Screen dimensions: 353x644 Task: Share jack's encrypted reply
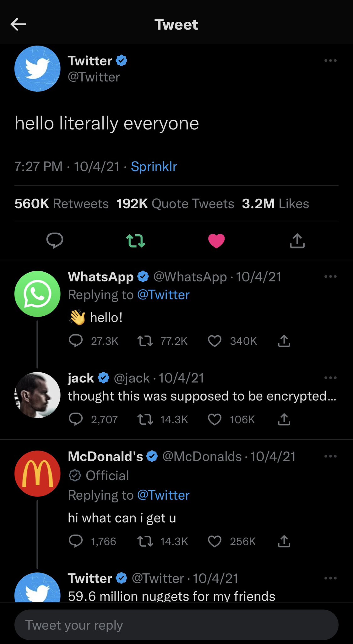click(x=284, y=419)
